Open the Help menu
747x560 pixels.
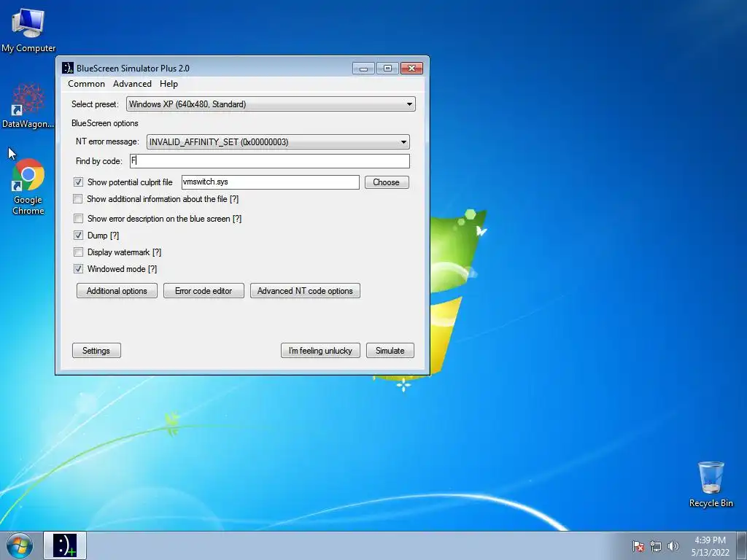click(169, 84)
